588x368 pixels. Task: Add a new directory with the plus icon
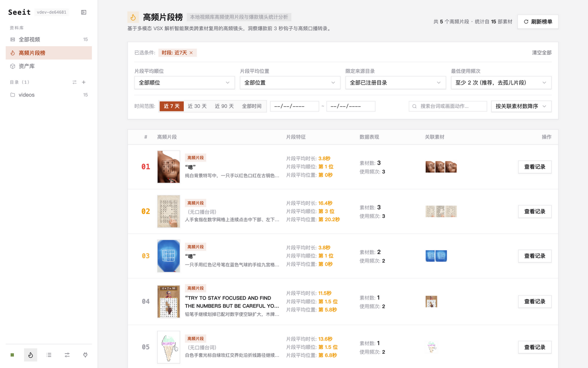click(x=84, y=82)
